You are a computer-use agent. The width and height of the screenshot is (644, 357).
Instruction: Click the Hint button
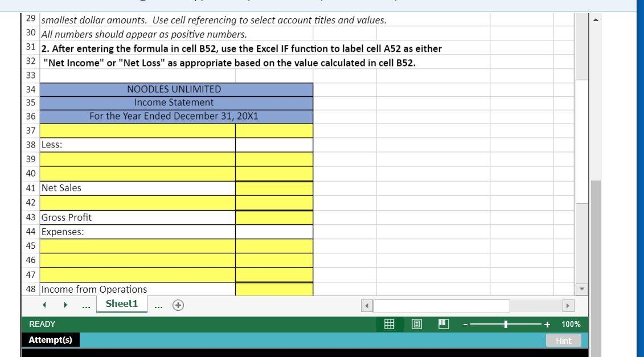(x=563, y=340)
